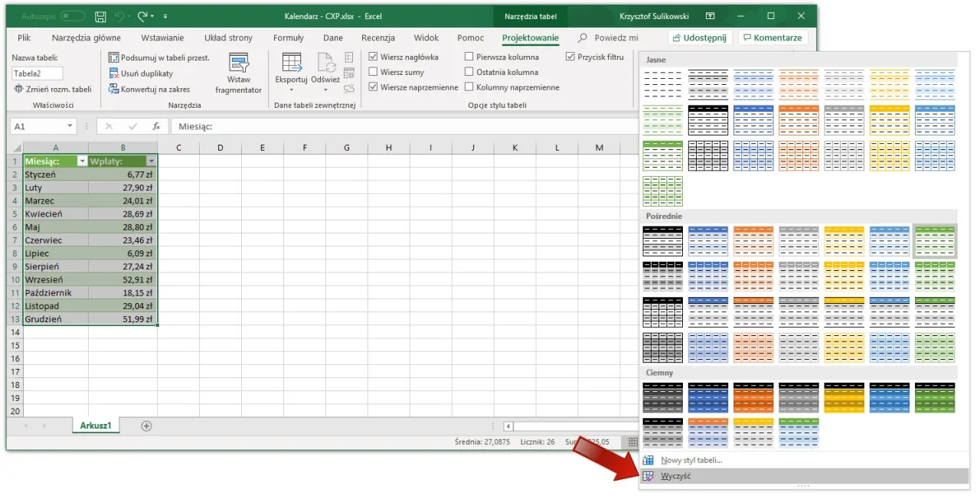Open the Wpłaty column filter dropdown
Image resolution: width=980 pixels, height=499 pixels.
(151, 161)
